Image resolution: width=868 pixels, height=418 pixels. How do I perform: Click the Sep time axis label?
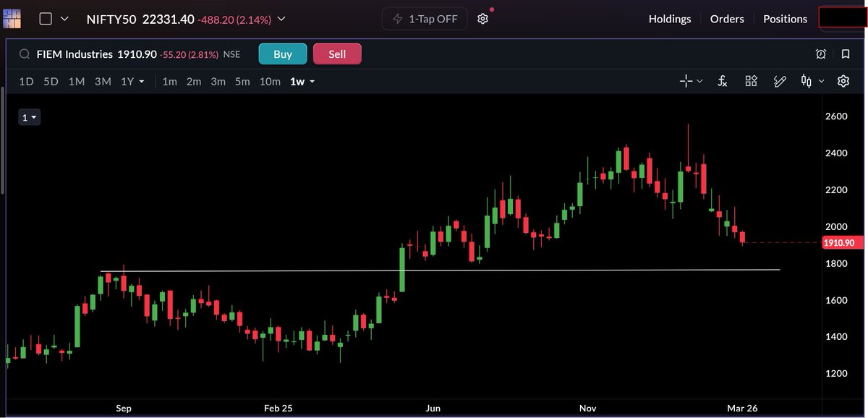124,409
